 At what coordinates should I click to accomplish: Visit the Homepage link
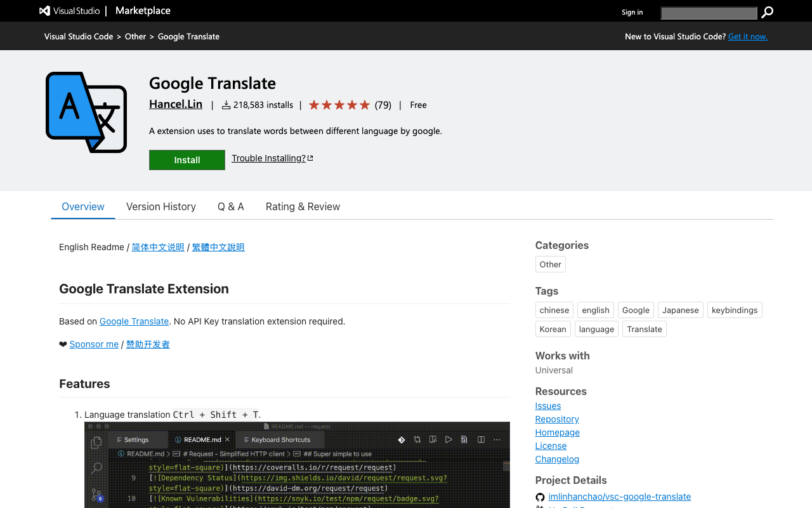click(x=558, y=432)
